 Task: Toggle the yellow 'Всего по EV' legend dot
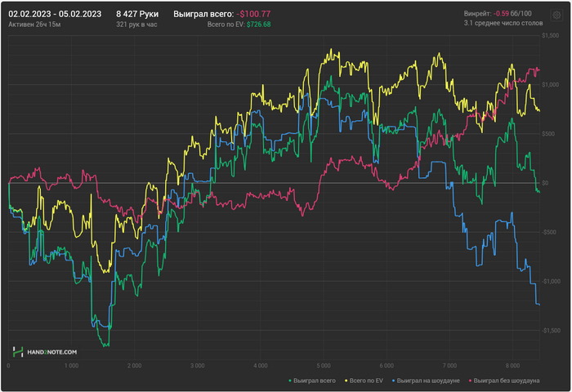tap(346, 381)
